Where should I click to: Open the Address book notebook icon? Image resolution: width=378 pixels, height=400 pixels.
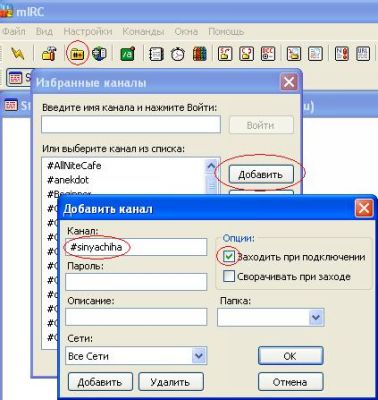coord(156,54)
